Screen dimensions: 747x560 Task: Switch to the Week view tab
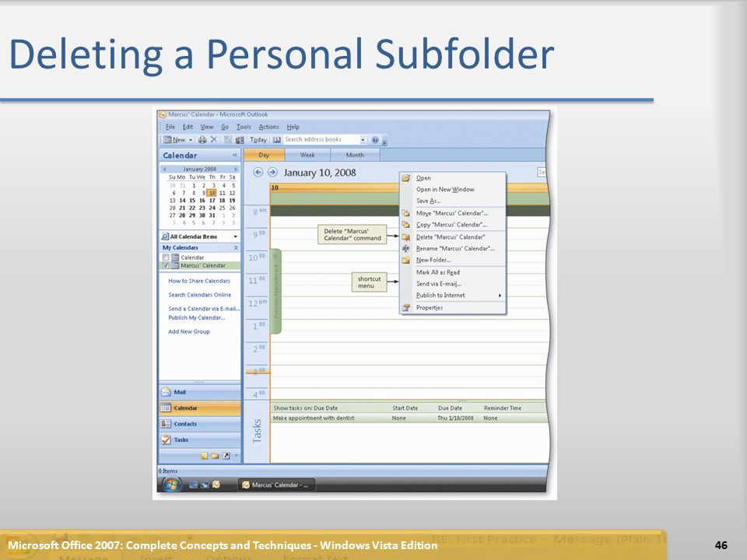(x=307, y=156)
